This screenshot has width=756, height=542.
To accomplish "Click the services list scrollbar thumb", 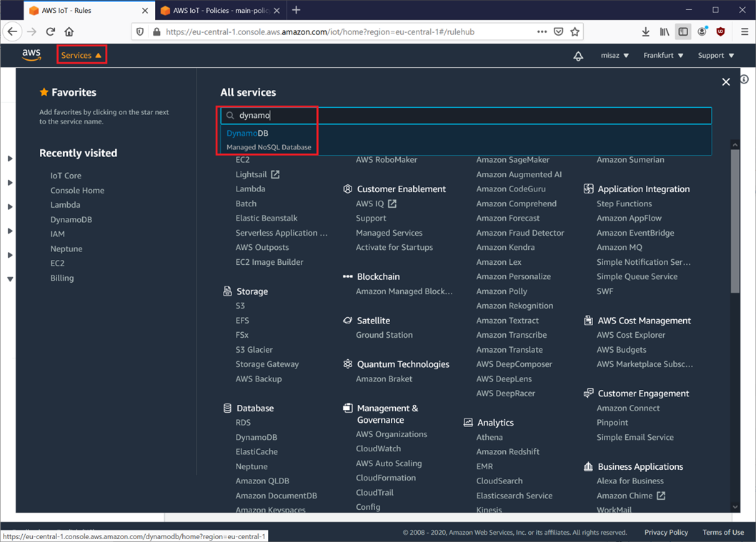I will tap(735, 221).
